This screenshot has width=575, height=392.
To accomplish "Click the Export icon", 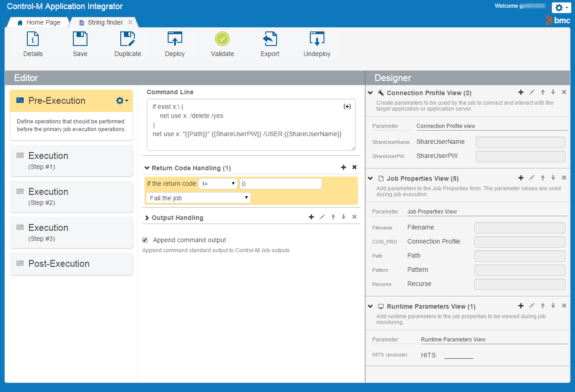I will point(270,40).
